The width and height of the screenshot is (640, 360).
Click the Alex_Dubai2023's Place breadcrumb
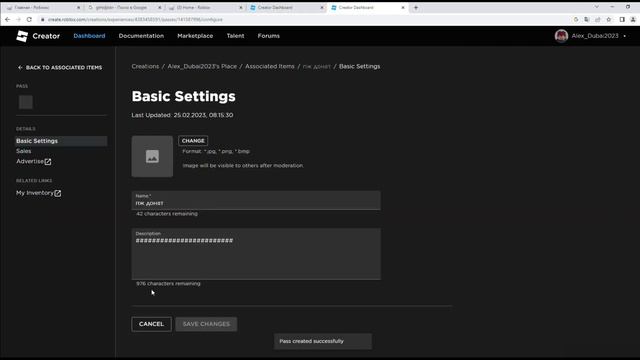click(202, 66)
